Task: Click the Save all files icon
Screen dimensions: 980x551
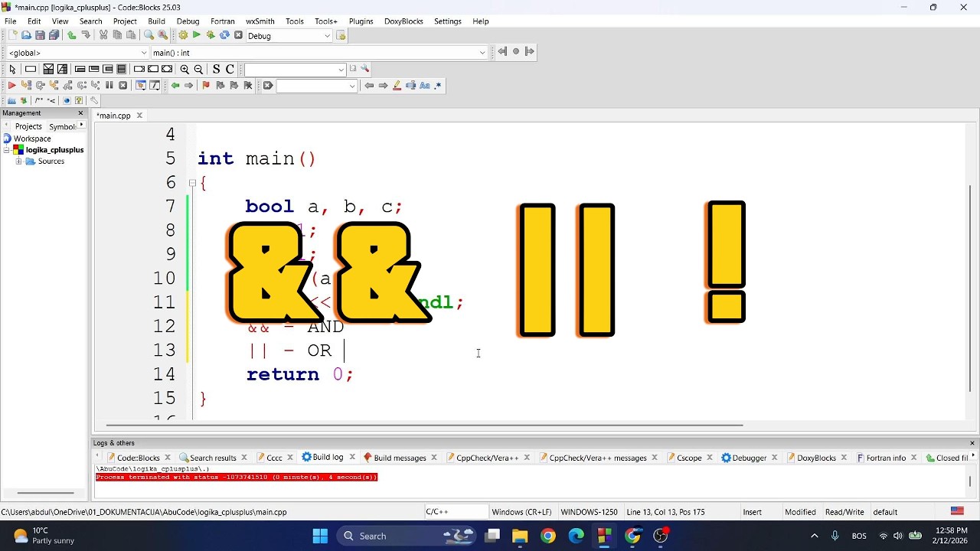Action: 54,35
